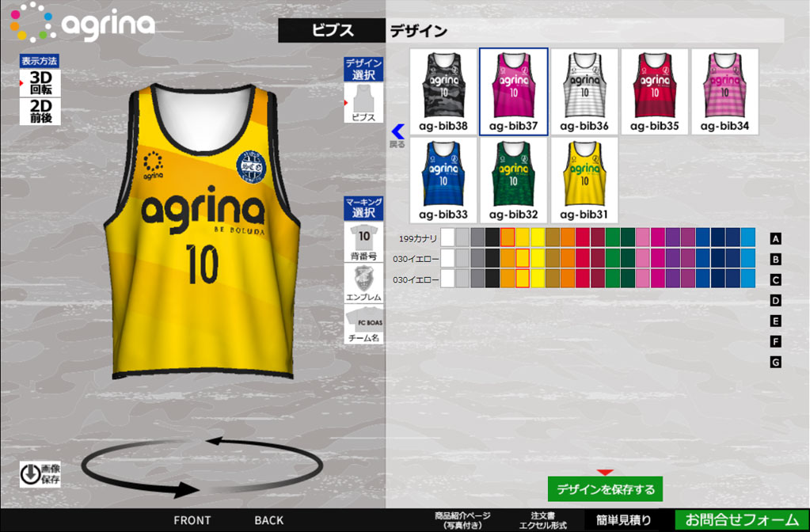This screenshot has height=532, width=810.
Task: Open the チーム名 team name option
Action: click(363, 325)
